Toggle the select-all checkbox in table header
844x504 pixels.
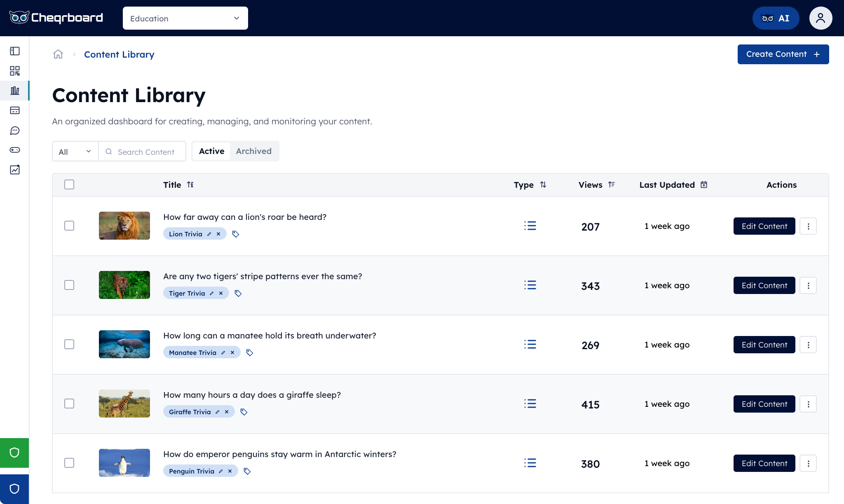pos(69,184)
